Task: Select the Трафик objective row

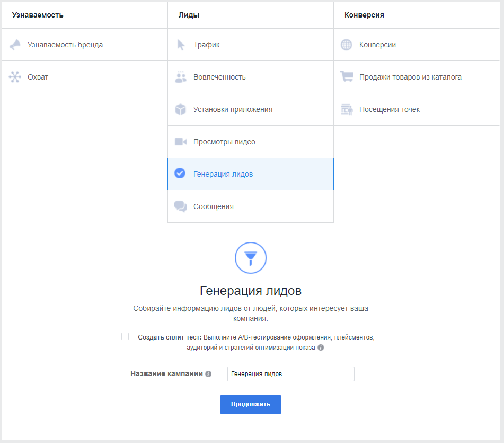Action: [250, 44]
